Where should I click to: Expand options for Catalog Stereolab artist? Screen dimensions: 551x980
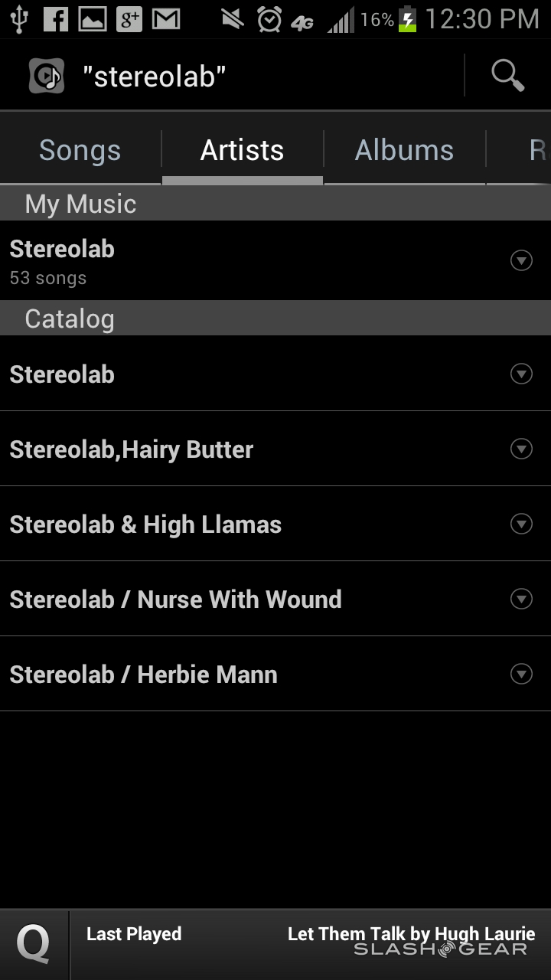521,374
